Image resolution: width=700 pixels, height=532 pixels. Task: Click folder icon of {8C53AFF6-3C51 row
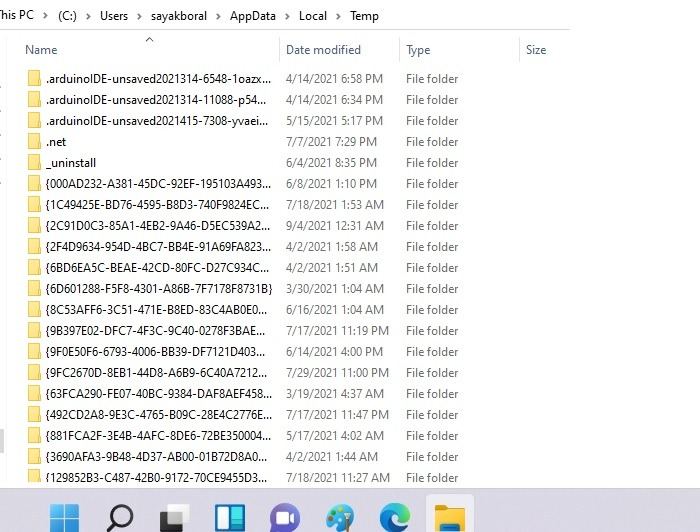(x=34, y=309)
